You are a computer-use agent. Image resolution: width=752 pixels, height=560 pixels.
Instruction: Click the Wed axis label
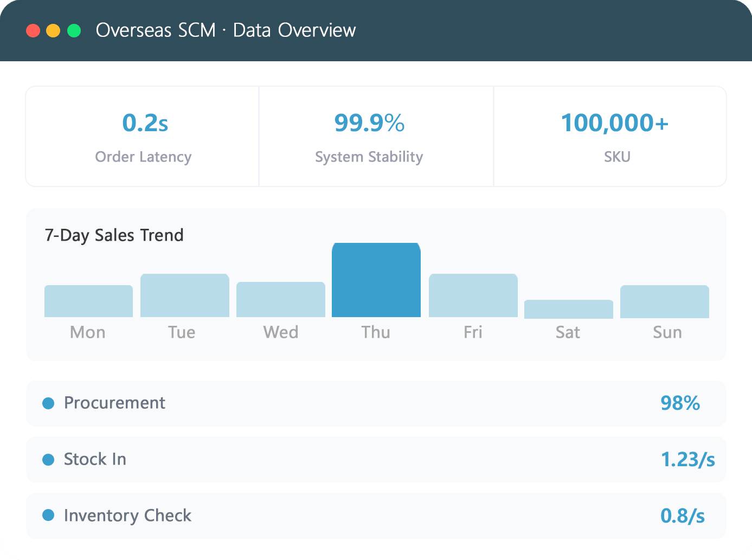[281, 332]
